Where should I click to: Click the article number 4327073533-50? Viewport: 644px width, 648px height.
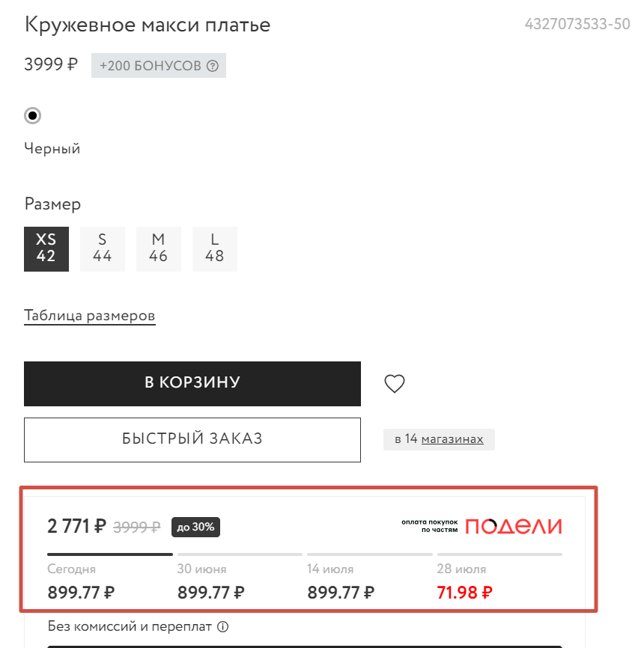click(578, 23)
